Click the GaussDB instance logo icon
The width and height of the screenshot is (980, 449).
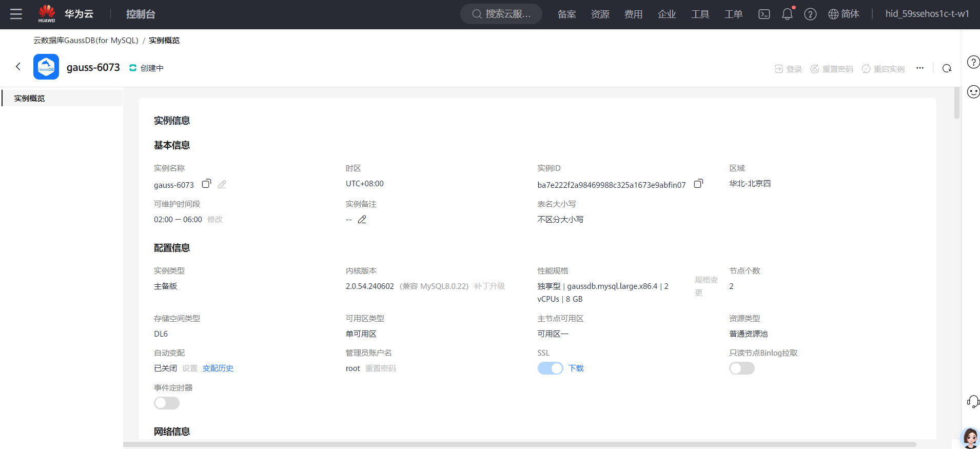coord(46,67)
